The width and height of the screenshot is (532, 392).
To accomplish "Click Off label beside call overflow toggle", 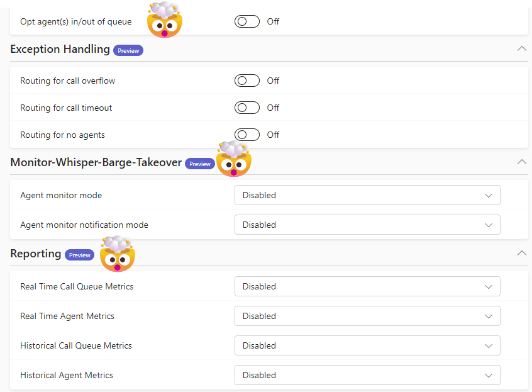I will coord(273,81).
